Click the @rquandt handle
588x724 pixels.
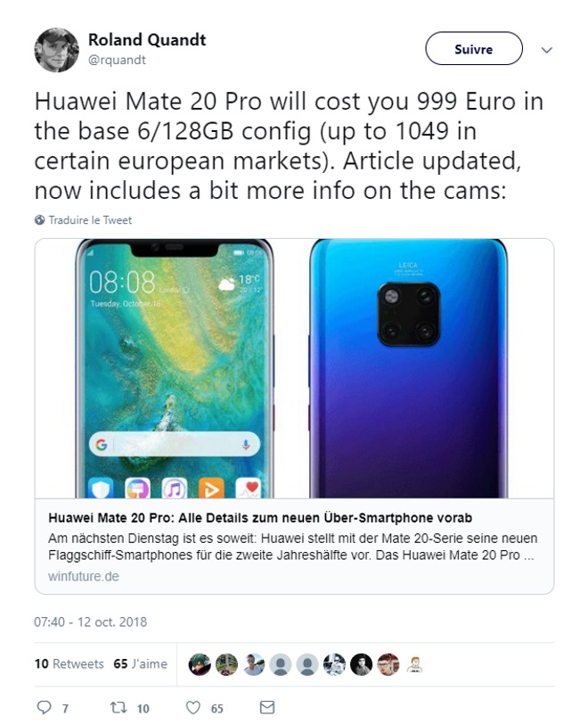coord(117,60)
